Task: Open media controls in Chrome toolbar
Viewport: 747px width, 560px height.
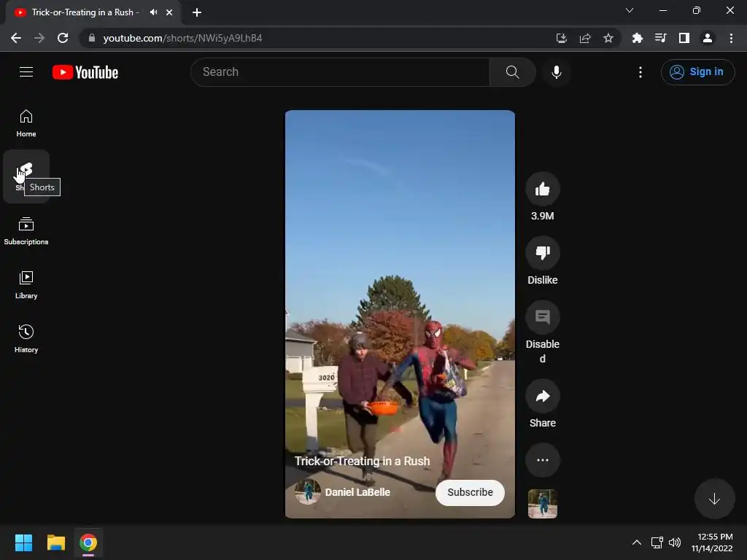Action: (660, 38)
